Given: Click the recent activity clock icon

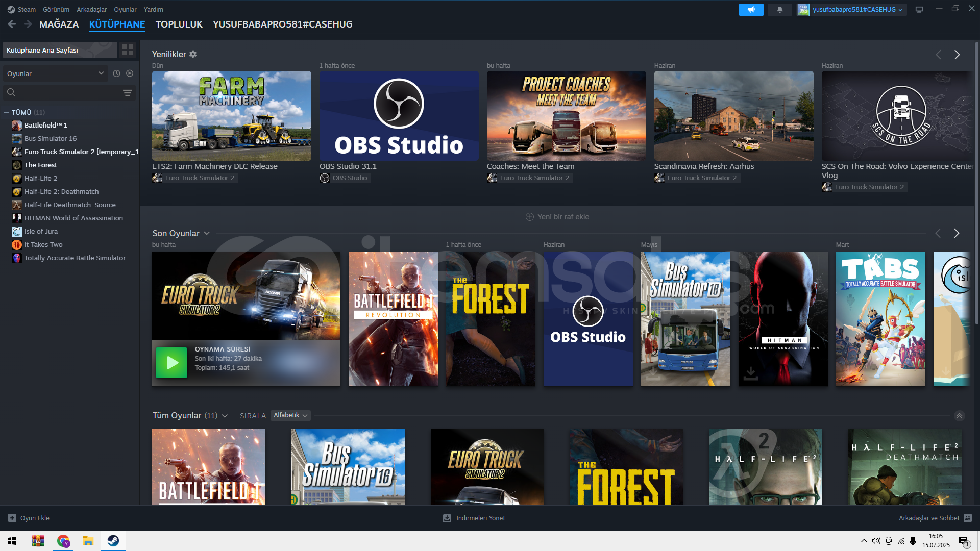Looking at the screenshot, I should click(116, 73).
